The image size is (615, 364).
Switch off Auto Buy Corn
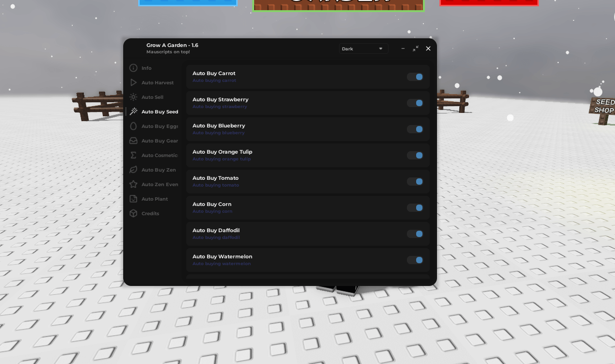[415, 207]
